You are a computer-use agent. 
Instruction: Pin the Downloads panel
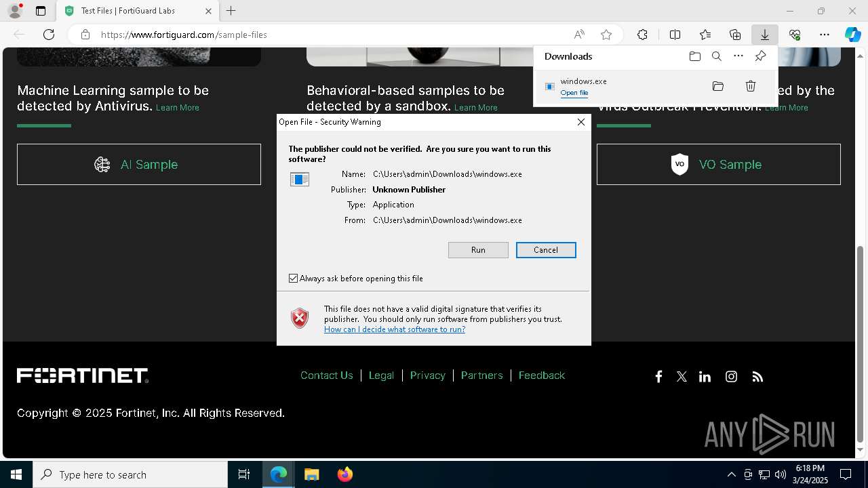point(760,56)
